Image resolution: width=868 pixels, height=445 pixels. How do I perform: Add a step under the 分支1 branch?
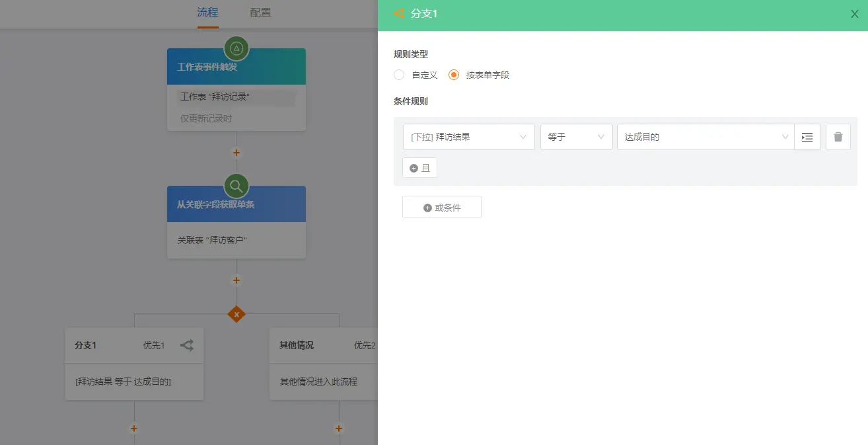[134, 428]
